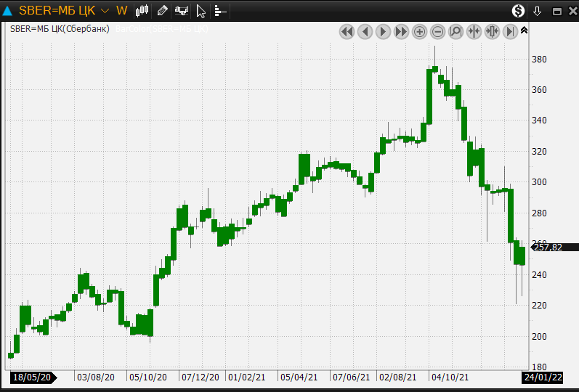Viewport: 579px width, 392px height.
Task: Select the arrow cursor pointer tool
Action: (201, 11)
